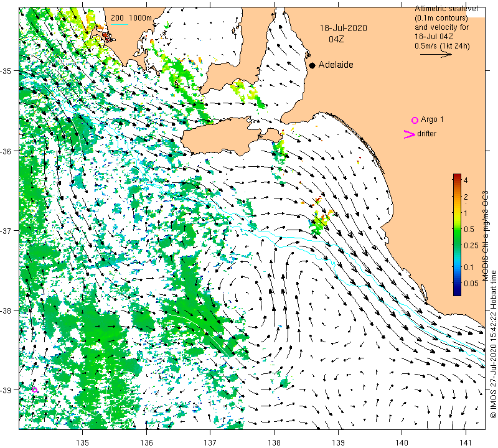Click the 'MODIS Chl-a mg/m3 OC3' colorbar label

(486, 236)
